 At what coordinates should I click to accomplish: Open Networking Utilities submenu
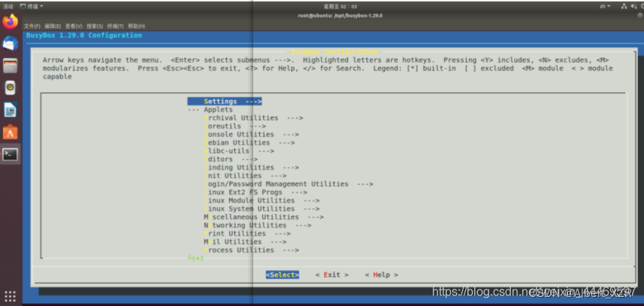point(258,225)
